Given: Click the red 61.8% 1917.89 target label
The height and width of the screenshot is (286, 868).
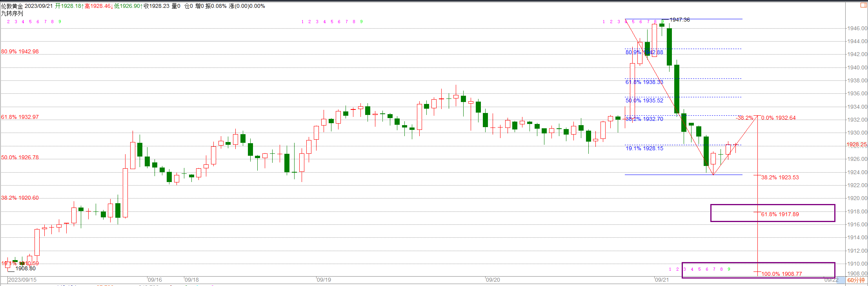Looking at the screenshot, I should click(780, 214).
